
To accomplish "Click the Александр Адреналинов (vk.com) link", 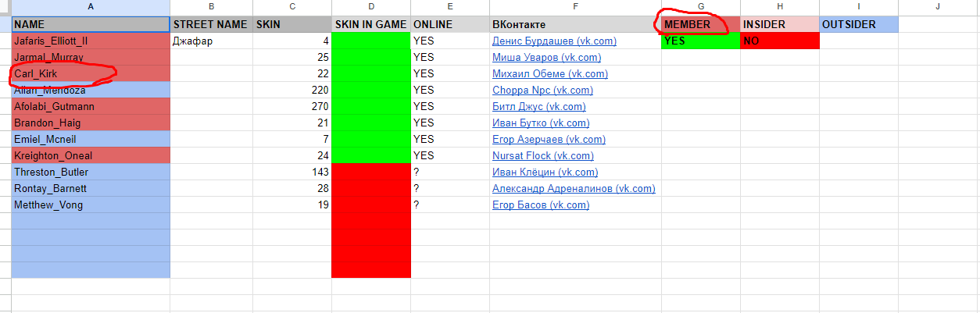I will (x=573, y=189).
